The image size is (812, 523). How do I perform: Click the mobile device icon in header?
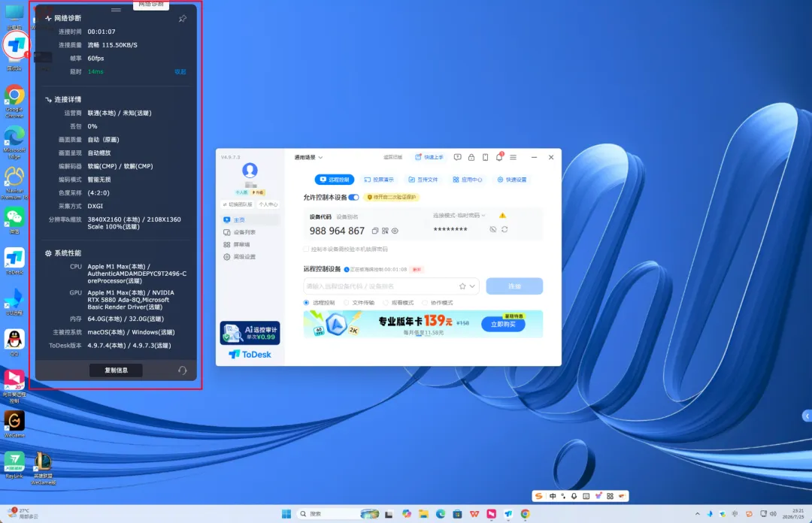click(485, 157)
